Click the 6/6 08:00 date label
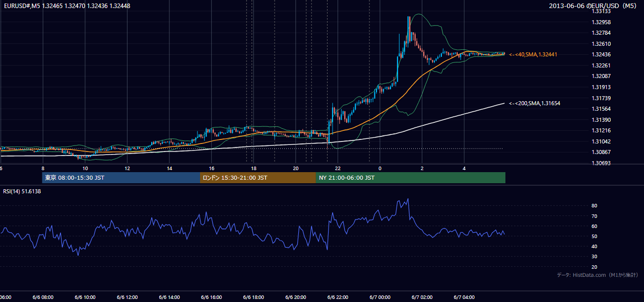 (x=43, y=297)
